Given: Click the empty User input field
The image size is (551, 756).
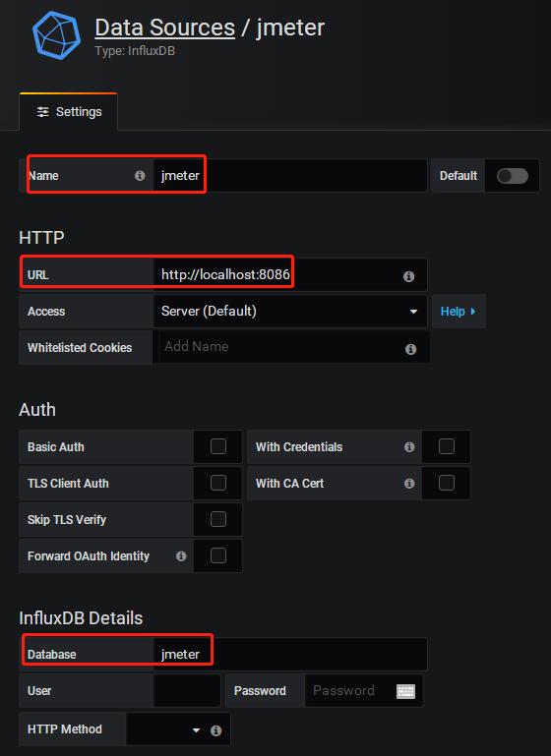Looking at the screenshot, I should tap(187, 691).
